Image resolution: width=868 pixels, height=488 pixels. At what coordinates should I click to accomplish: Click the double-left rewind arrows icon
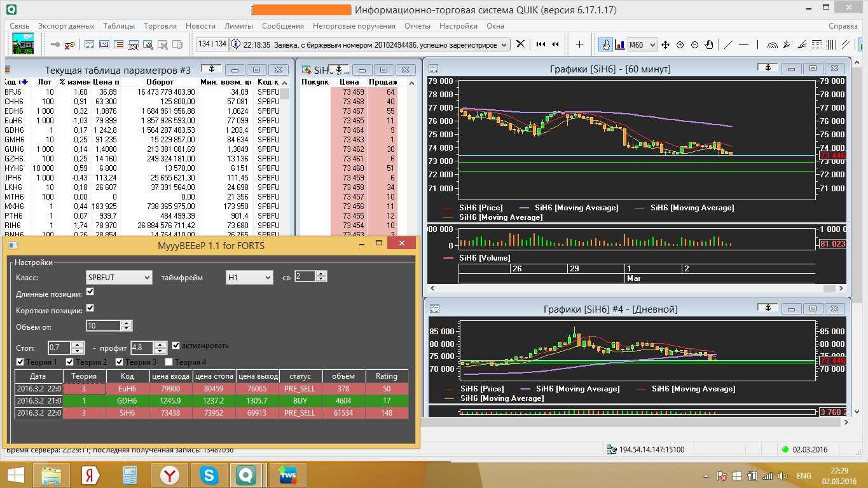[556, 44]
